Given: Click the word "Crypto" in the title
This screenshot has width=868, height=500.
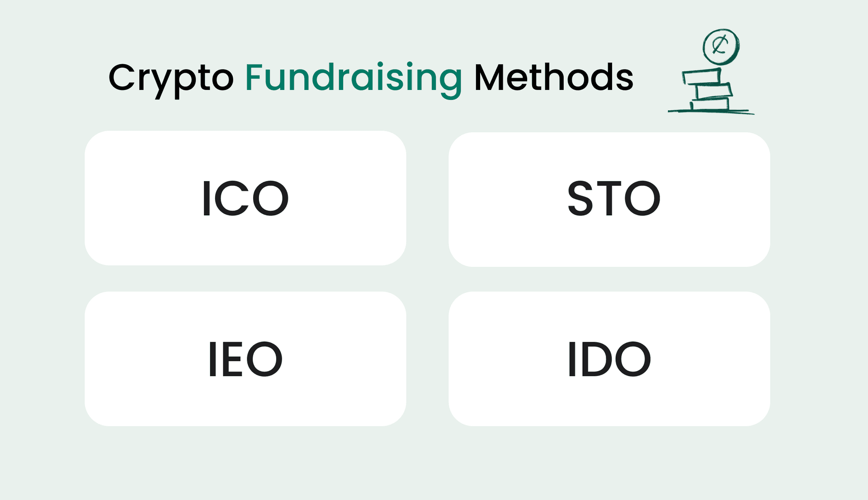Looking at the screenshot, I should coord(171,78).
